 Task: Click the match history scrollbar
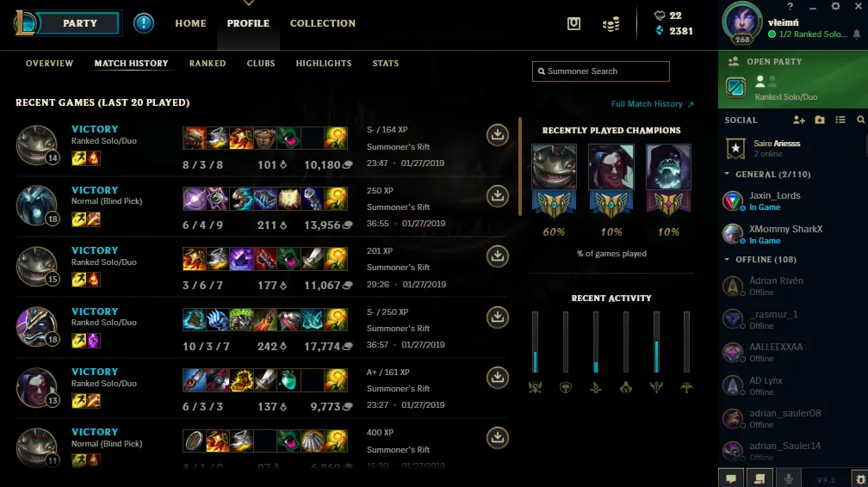520,166
